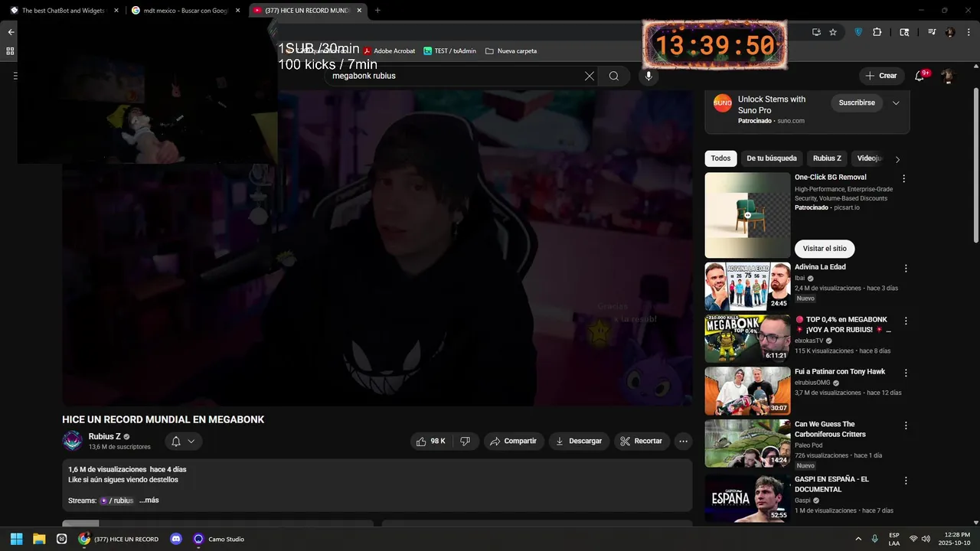The image size is (980, 551).
Task: Click the blue shield extension icon
Action: [858, 32]
